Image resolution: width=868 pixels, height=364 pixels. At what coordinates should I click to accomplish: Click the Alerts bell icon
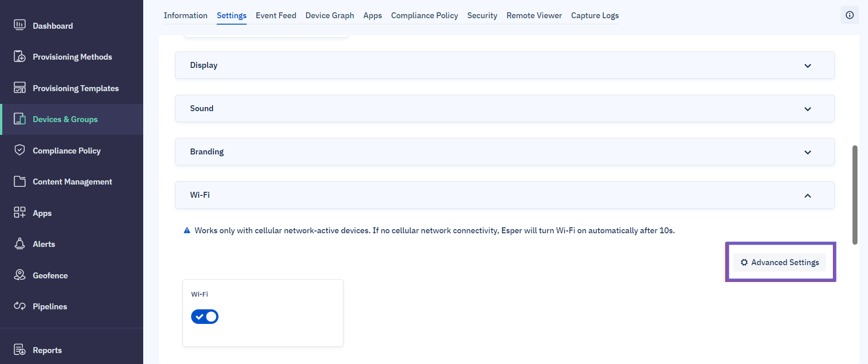tap(20, 244)
